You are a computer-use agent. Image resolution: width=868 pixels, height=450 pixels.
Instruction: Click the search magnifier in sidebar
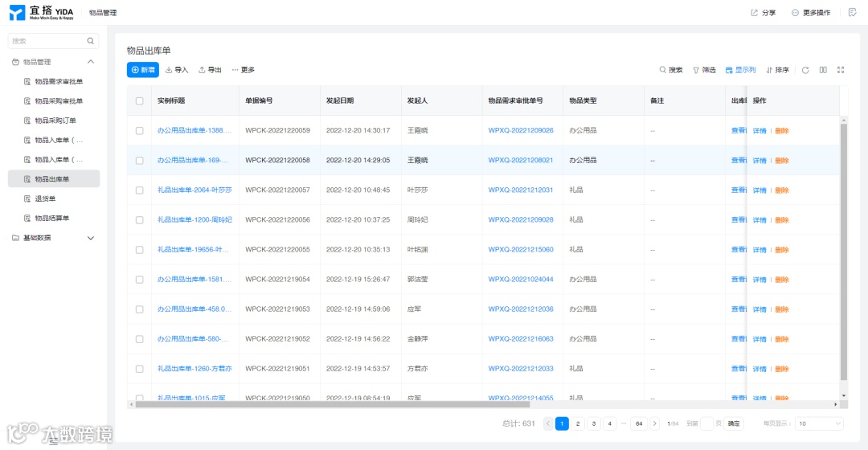point(90,41)
